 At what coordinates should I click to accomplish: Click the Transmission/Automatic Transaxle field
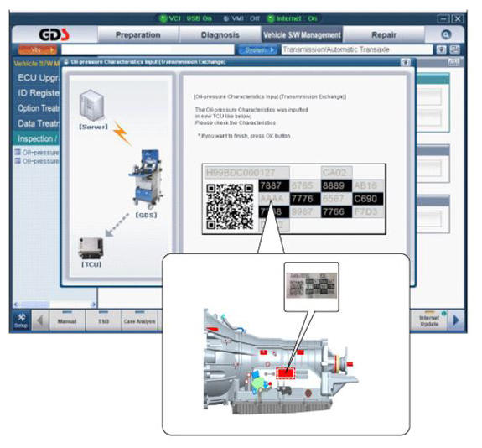(x=356, y=49)
